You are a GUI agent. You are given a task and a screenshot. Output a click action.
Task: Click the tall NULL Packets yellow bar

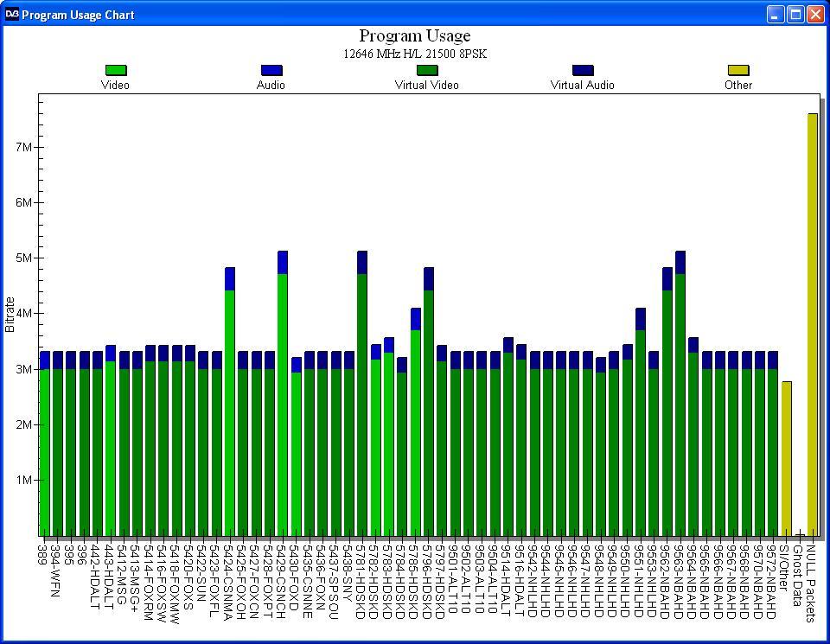(x=813, y=324)
